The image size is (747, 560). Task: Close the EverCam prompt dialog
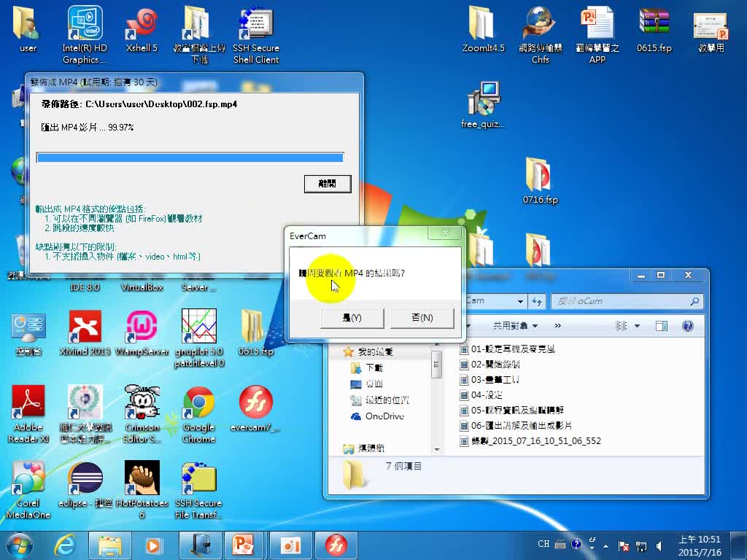[445, 233]
